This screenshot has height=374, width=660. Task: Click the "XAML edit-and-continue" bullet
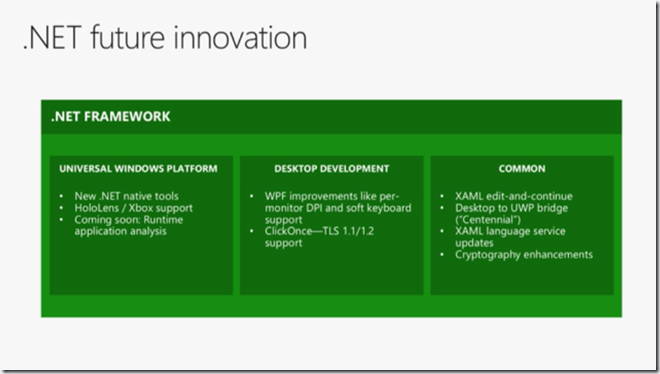click(x=514, y=196)
